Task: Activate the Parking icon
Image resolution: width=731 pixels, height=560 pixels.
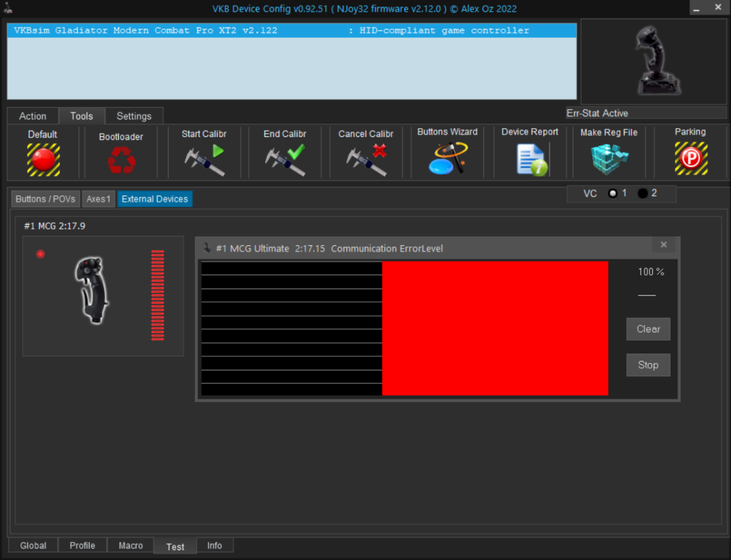Action: (691, 159)
